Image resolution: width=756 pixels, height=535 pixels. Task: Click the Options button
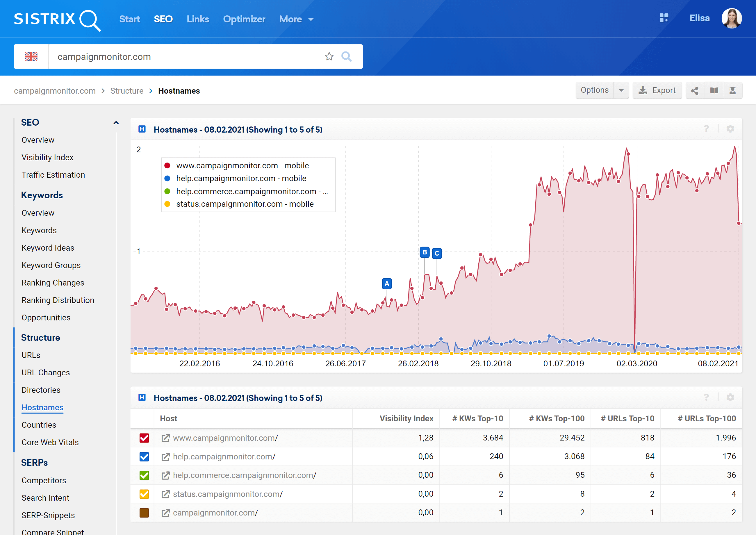pos(595,90)
